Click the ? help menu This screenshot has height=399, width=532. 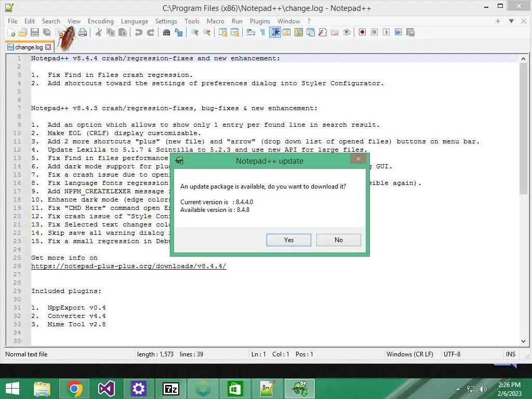(309, 21)
